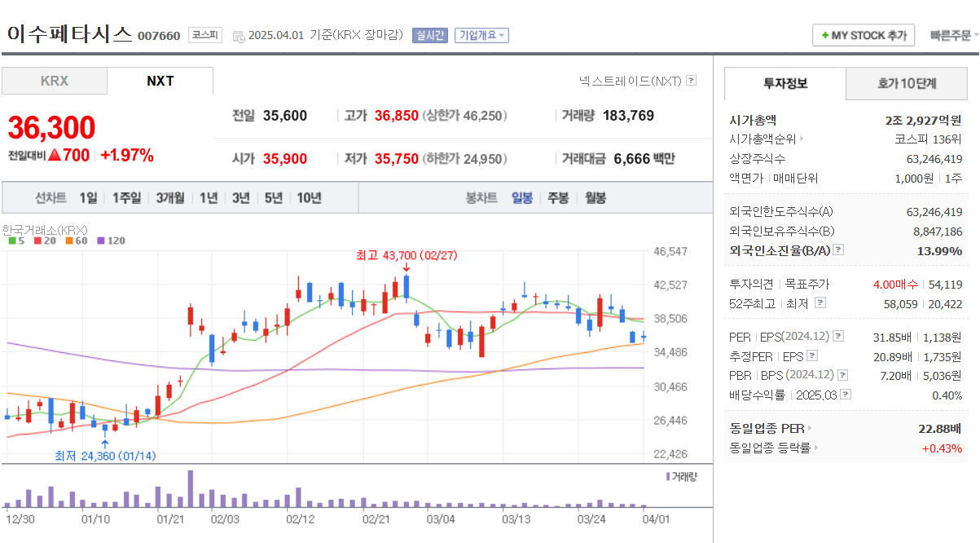Open the 호가10단계 tab
This screenshot has height=543, width=980.
907,83
